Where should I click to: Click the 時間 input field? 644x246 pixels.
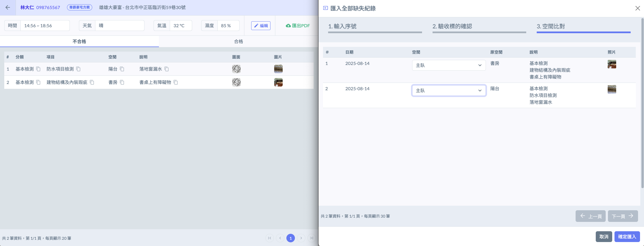[x=45, y=26]
